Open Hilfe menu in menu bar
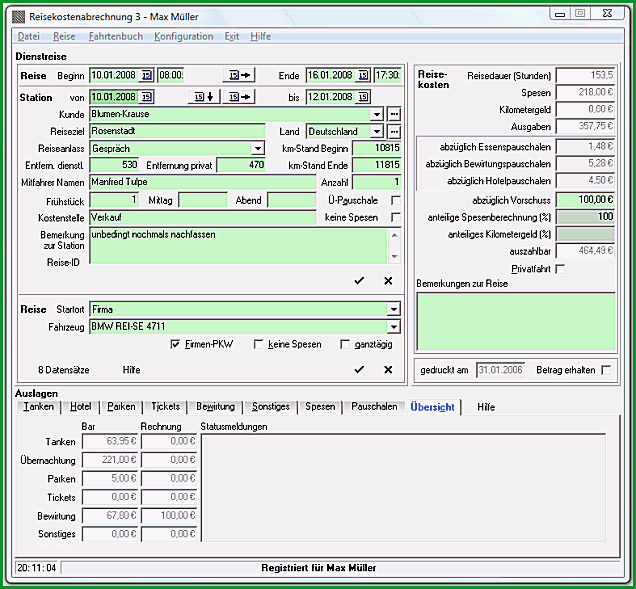This screenshot has height=589, width=636. click(260, 37)
